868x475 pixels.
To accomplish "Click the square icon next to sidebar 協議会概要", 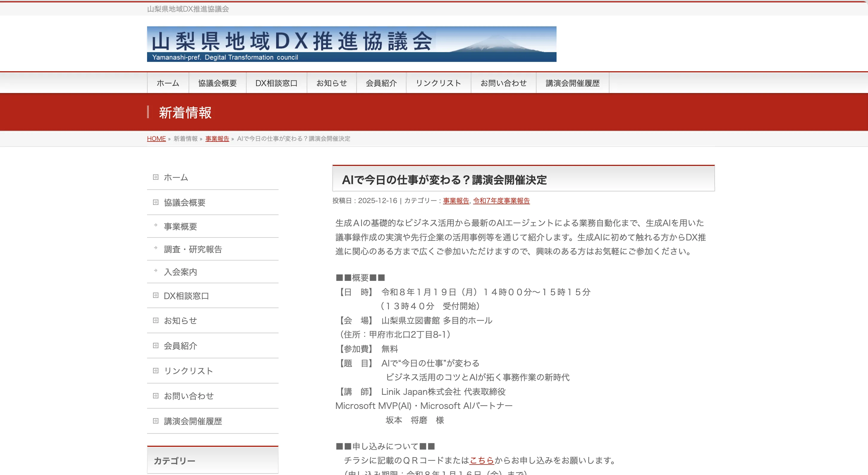I will [156, 202].
